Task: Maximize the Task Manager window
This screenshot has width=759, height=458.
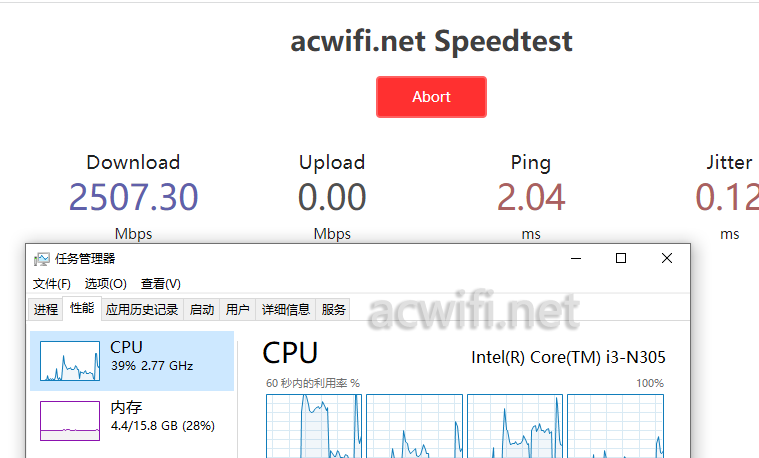Action: coord(621,259)
